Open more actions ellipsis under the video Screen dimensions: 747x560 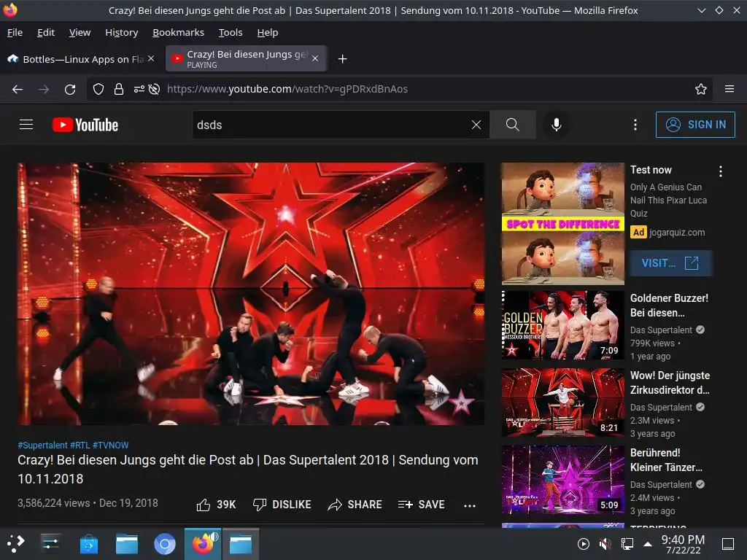click(470, 506)
